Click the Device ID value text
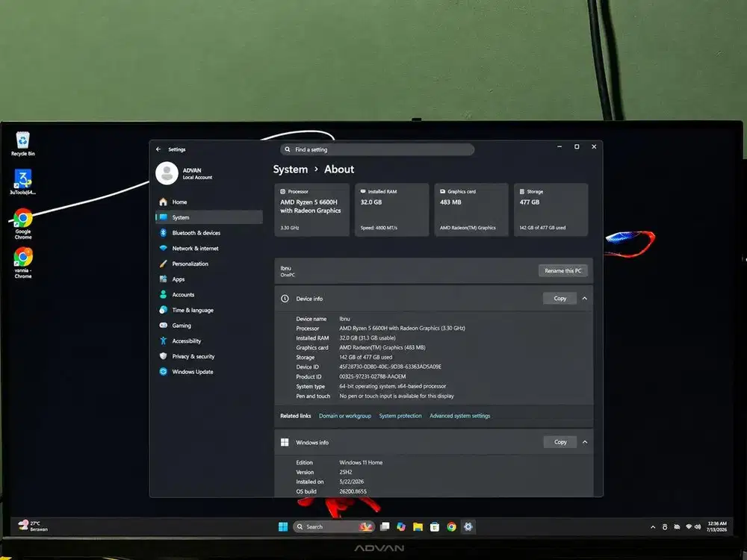The height and width of the screenshot is (560, 747). [x=390, y=367]
